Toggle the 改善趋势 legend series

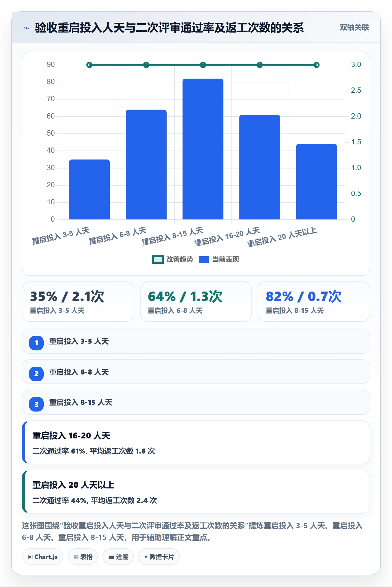pyautogui.click(x=172, y=259)
